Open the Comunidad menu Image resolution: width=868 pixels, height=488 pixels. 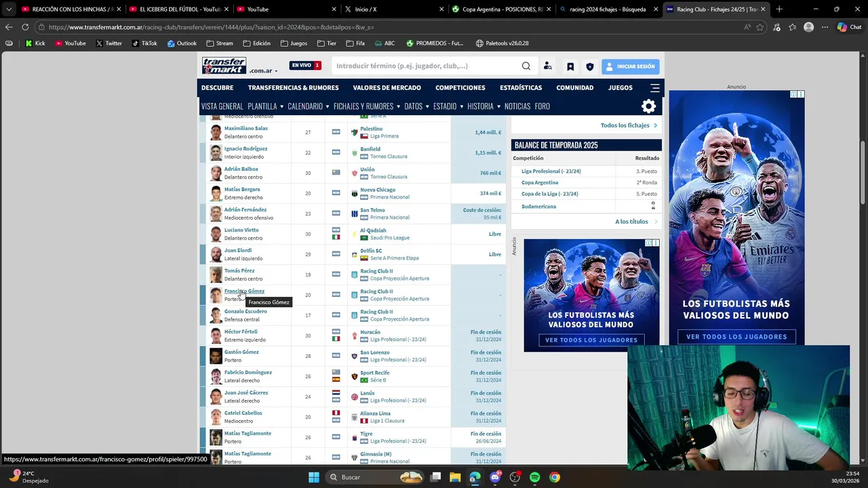pos(575,87)
